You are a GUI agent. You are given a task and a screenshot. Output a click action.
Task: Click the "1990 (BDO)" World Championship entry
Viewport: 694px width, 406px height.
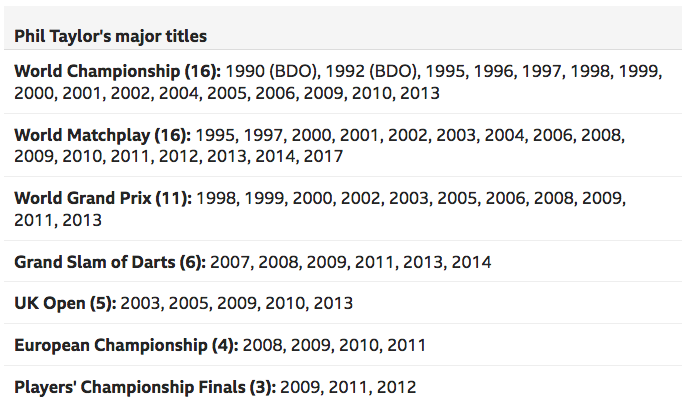click(x=273, y=71)
